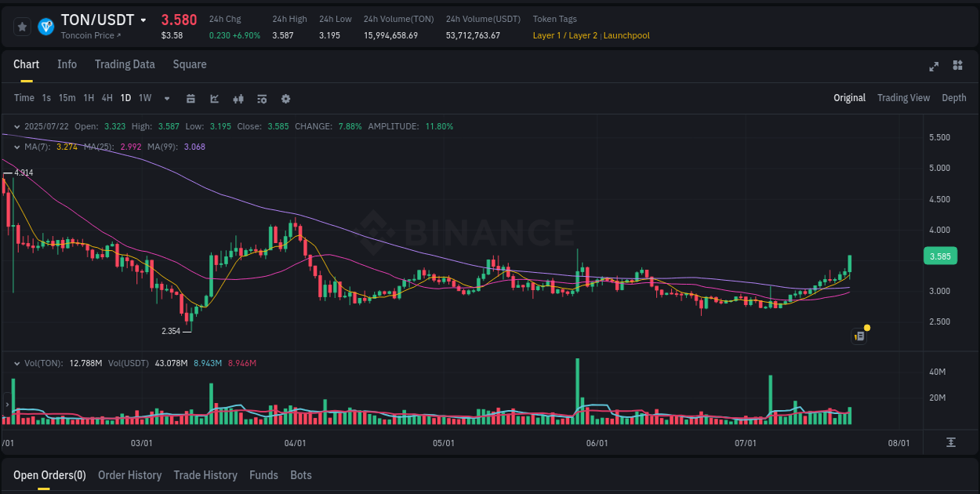Open the date range calendar icon
Screen dimensions: 980x494
point(191,98)
